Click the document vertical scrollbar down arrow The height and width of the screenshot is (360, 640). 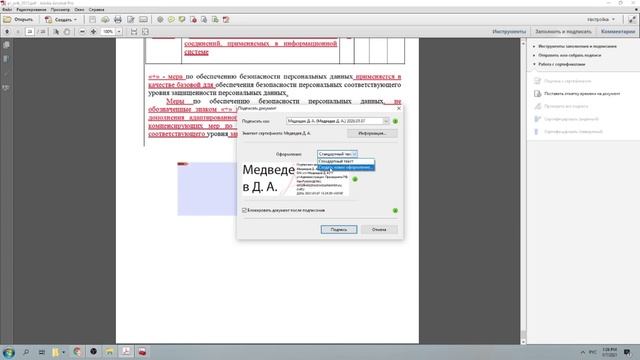523,342
